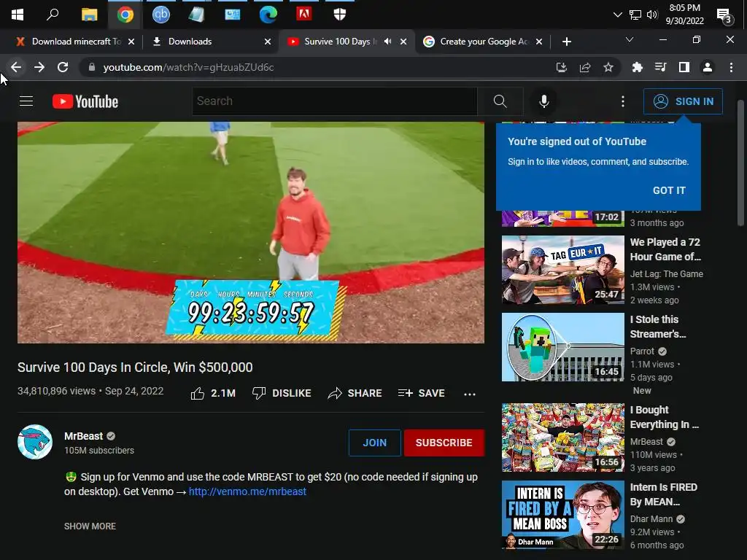
Task: Mute the Survive 100 Days tab speaker icon
Action: point(388,42)
